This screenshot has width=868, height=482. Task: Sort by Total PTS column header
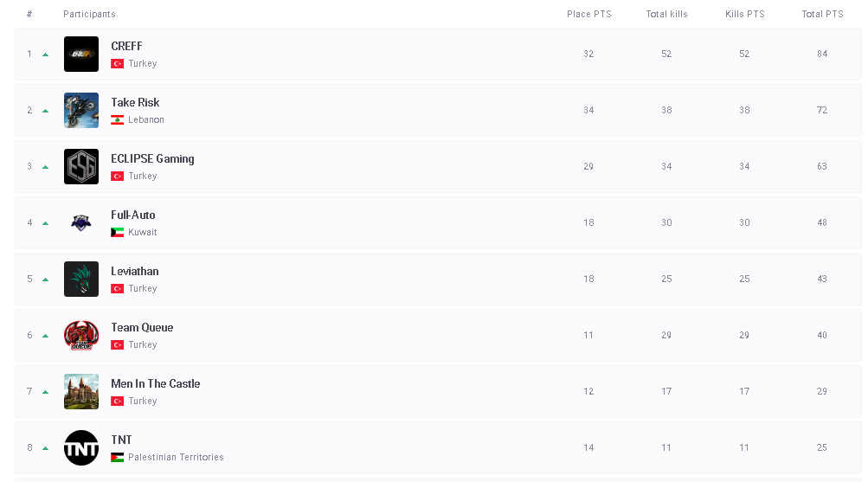(x=822, y=15)
